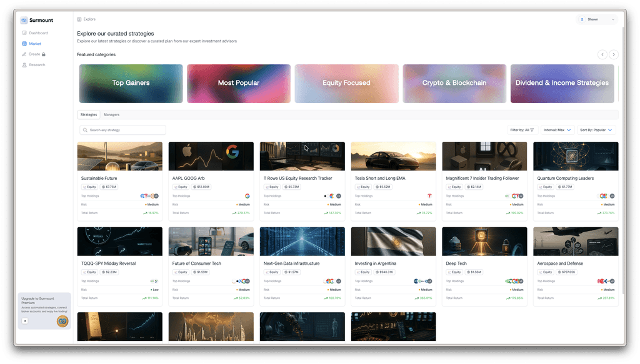Click $5.73M tag on T Rowe card
Screen dimensions: 640x364
291,187
